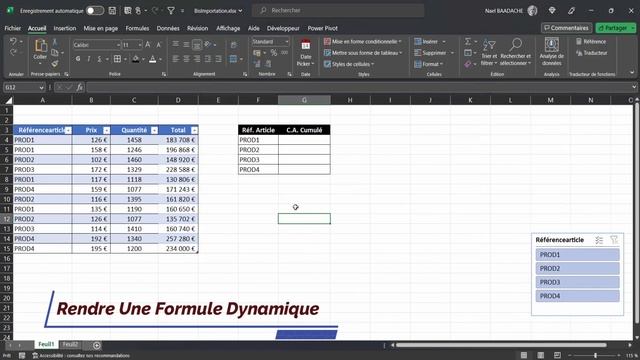Toggle Enregistrement automatique switch

click(x=95, y=11)
